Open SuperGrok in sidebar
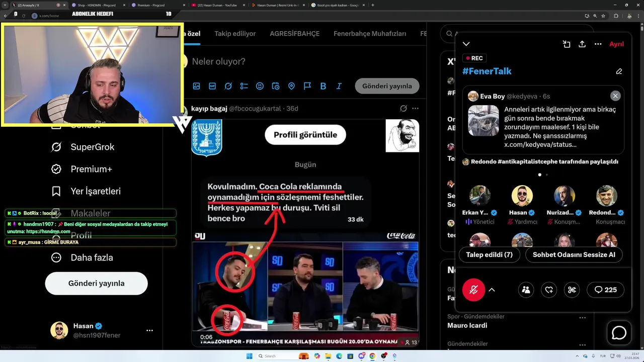This screenshot has width=644, height=362. tap(83, 147)
